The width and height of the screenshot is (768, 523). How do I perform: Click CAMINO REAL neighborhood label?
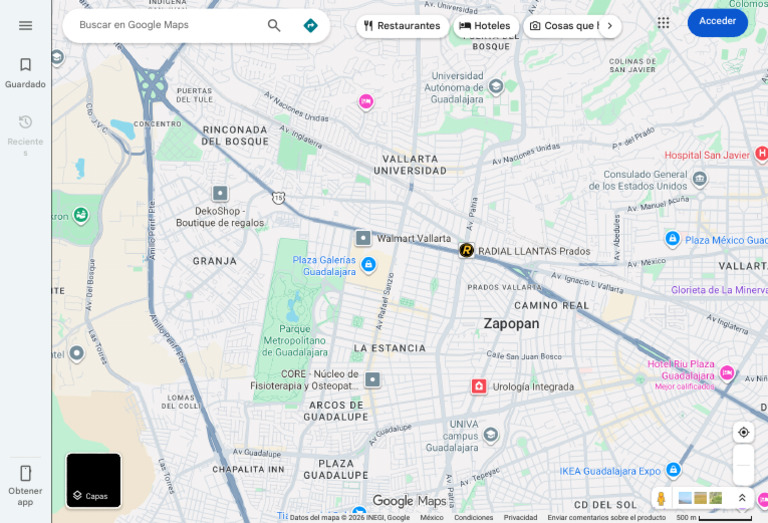[552, 305]
